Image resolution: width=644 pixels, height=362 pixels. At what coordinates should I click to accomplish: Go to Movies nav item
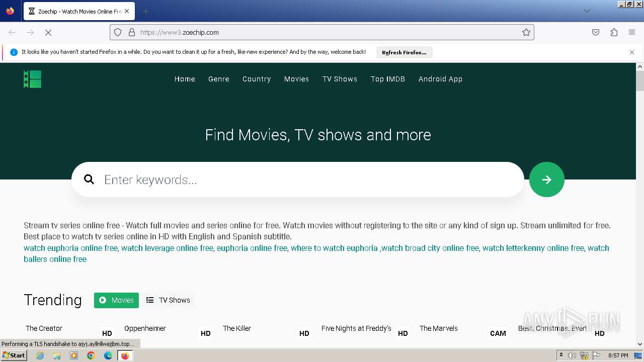point(296,79)
